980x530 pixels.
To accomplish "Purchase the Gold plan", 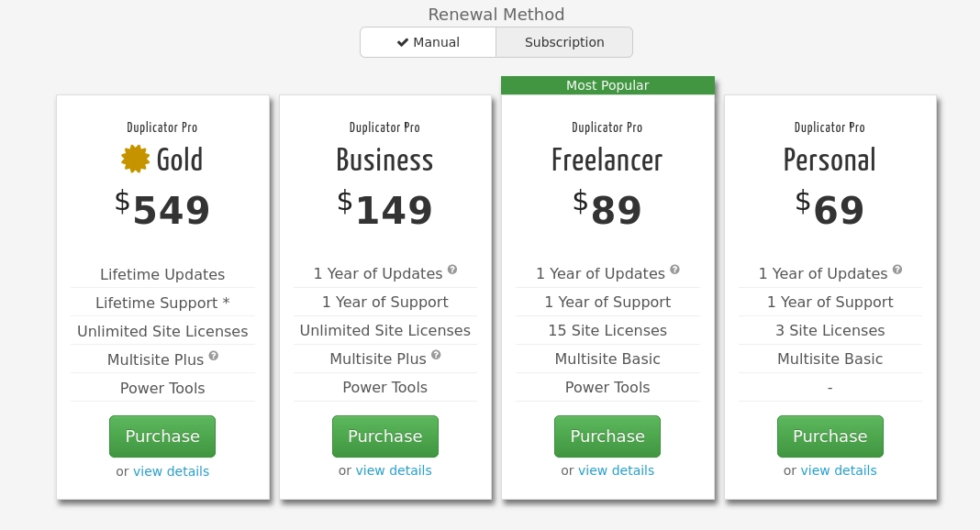I will 162,436.
